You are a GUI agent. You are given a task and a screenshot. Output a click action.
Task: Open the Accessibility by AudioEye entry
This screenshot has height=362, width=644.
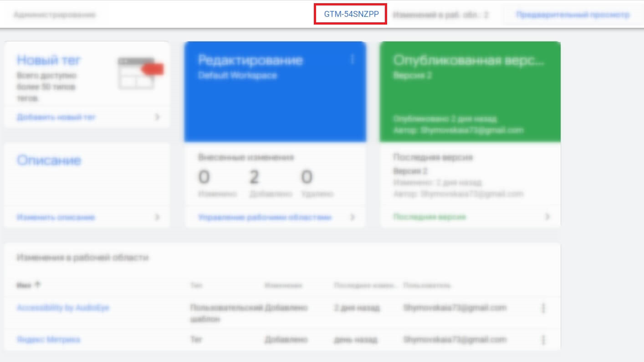pyautogui.click(x=63, y=308)
